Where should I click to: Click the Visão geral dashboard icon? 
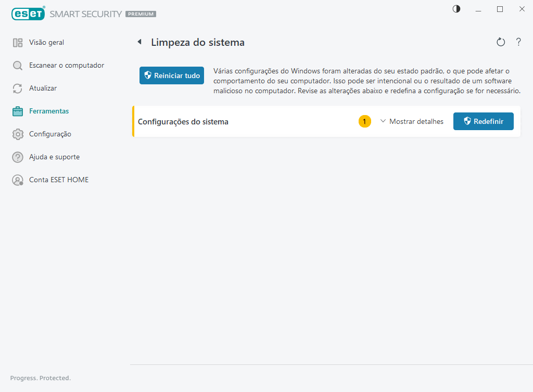point(18,43)
